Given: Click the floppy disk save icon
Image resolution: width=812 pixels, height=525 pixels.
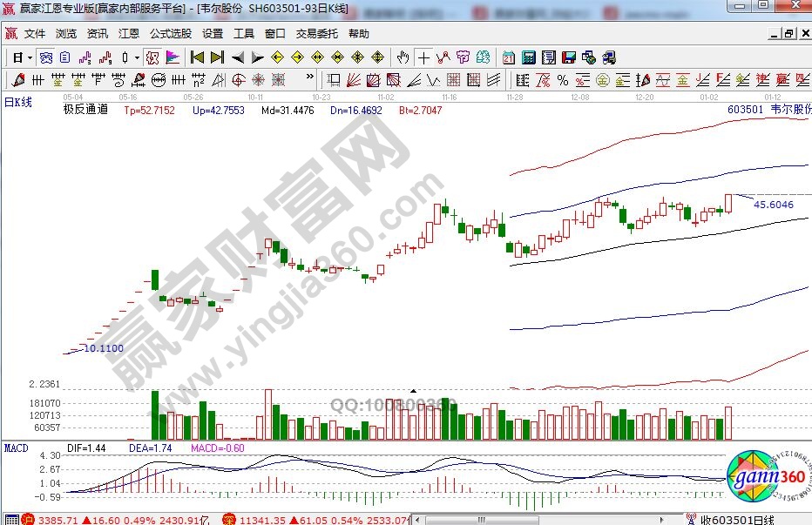Looking at the screenshot, I should click(x=568, y=57).
